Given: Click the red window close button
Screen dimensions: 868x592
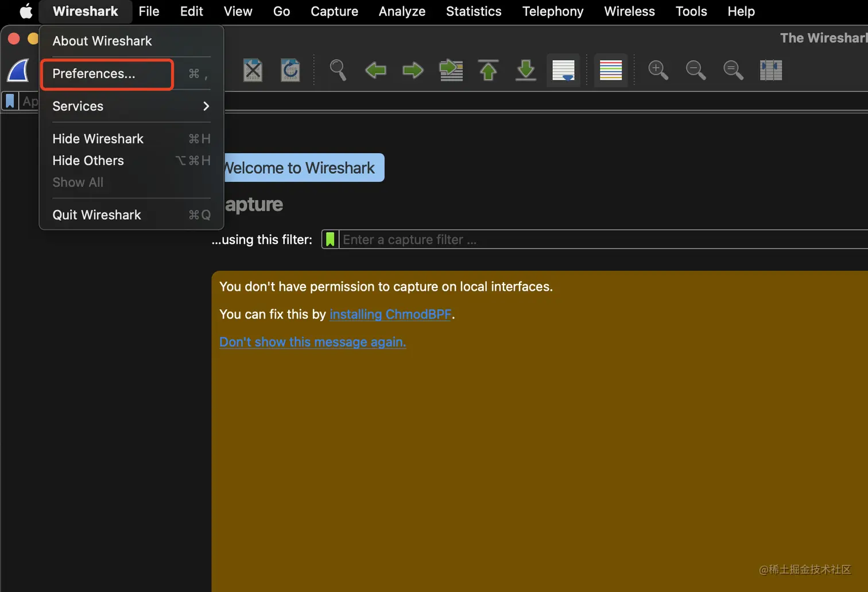Looking at the screenshot, I should pyautogui.click(x=14, y=38).
